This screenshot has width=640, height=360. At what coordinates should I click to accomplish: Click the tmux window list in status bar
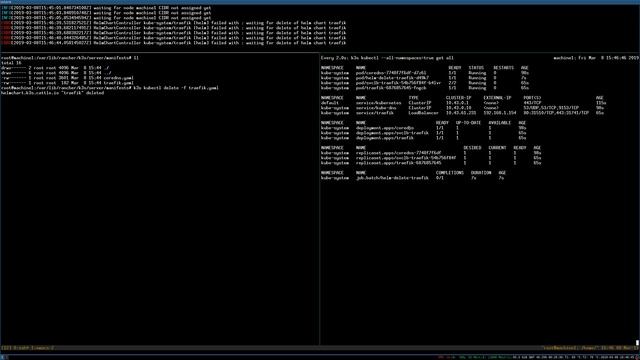pos(27,348)
